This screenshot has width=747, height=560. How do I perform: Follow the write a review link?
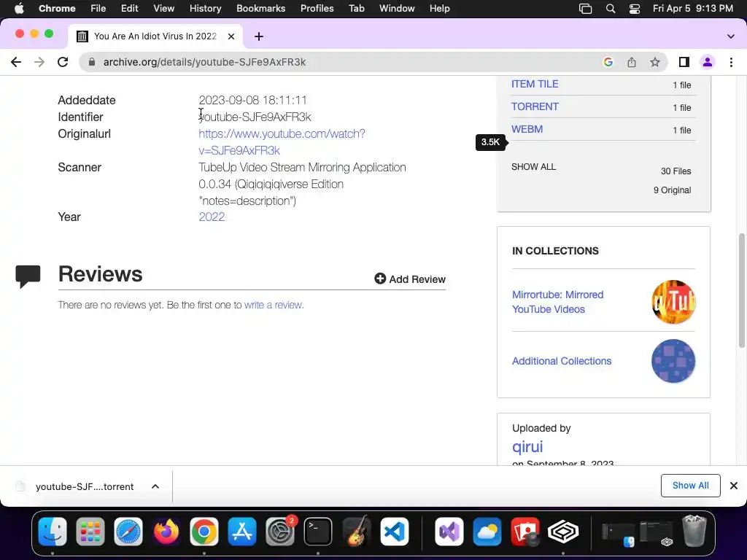coord(274,305)
